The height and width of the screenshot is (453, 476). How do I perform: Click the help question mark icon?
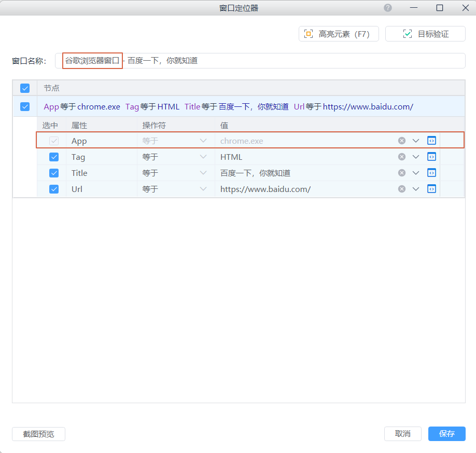(388, 8)
